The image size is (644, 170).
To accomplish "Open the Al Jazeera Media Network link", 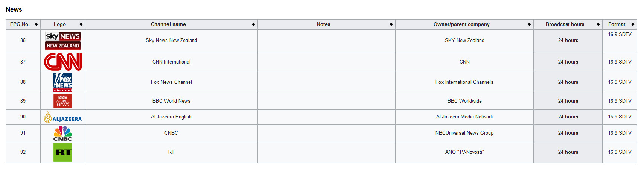I will [x=464, y=117].
